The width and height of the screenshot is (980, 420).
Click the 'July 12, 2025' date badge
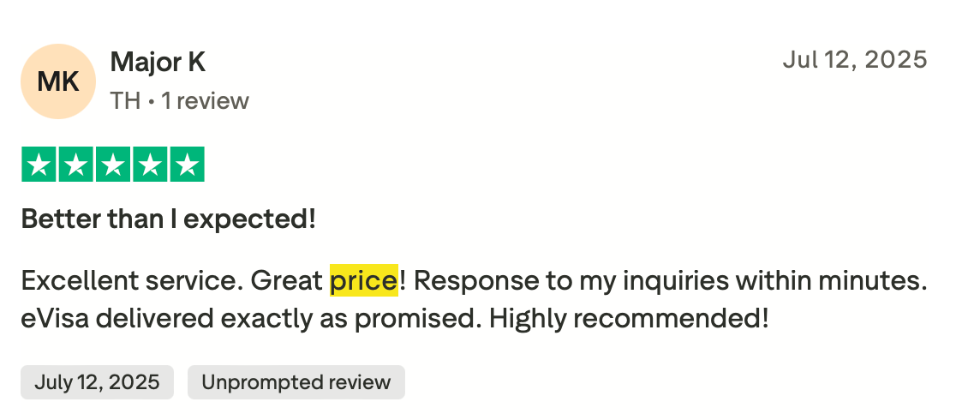coord(97,382)
